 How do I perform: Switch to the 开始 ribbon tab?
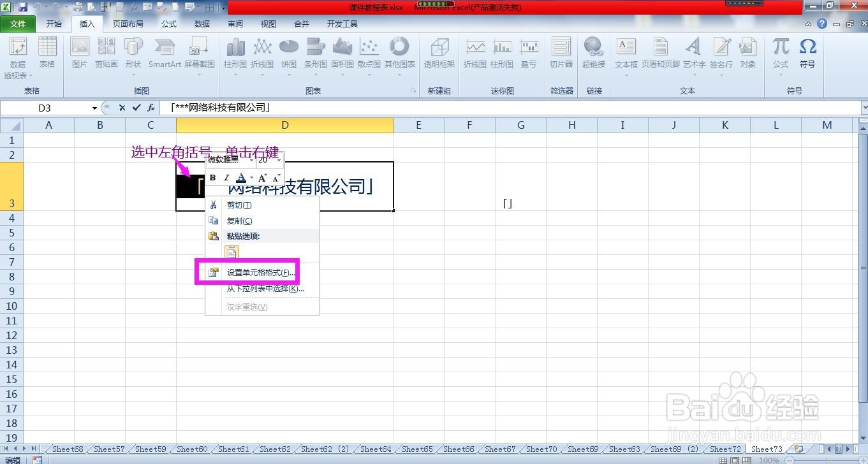click(x=54, y=24)
